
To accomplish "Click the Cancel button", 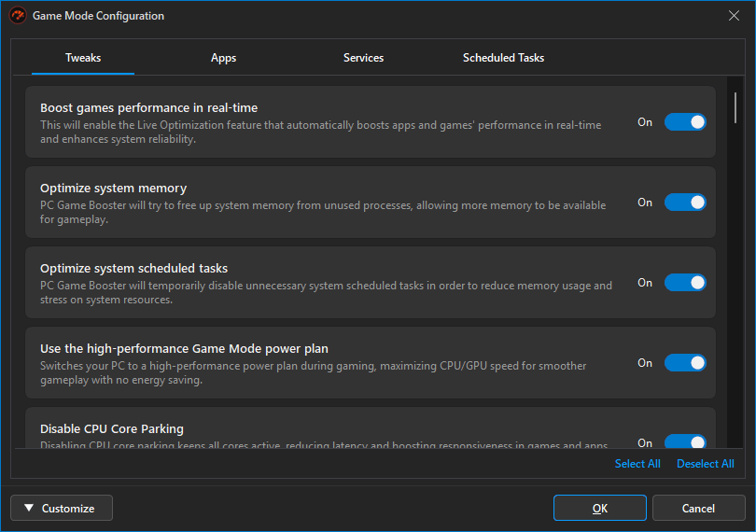I will (698, 508).
